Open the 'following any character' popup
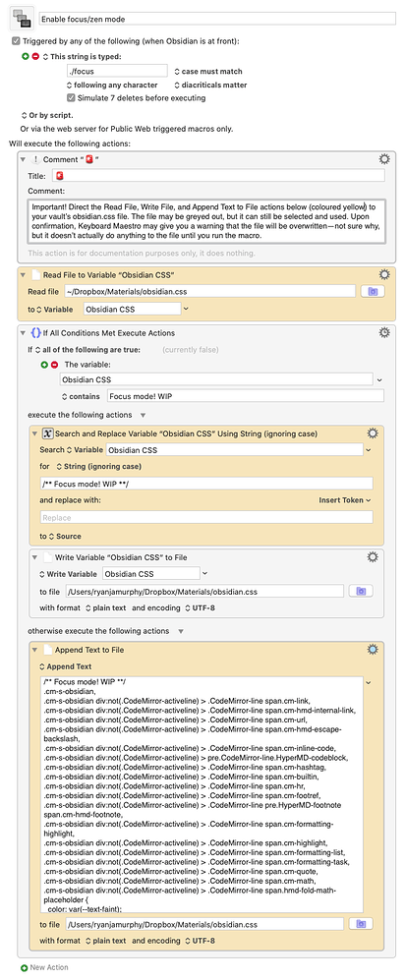 [x=112, y=85]
